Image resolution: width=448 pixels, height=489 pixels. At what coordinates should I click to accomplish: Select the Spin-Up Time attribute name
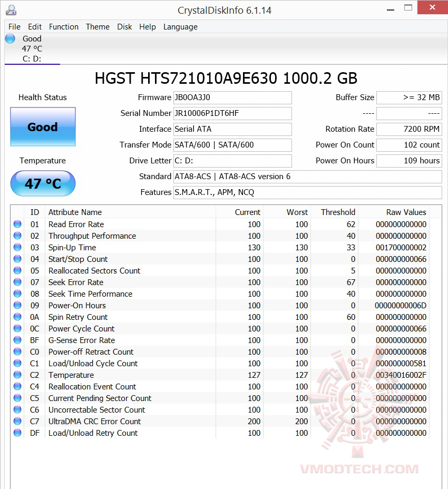pos(72,248)
